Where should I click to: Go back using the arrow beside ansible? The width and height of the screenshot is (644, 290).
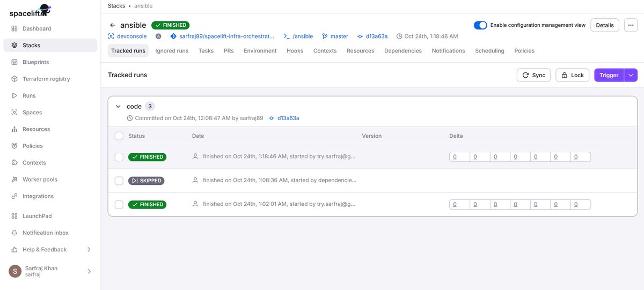113,25
